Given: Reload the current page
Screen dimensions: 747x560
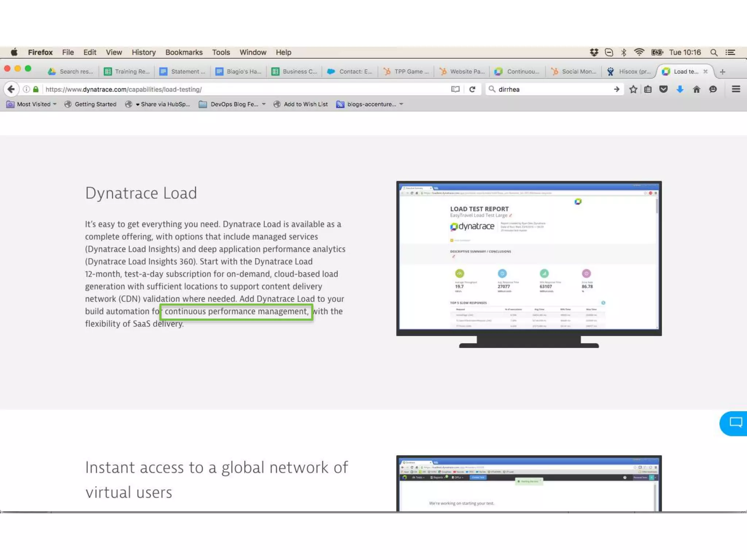Looking at the screenshot, I should click(472, 89).
